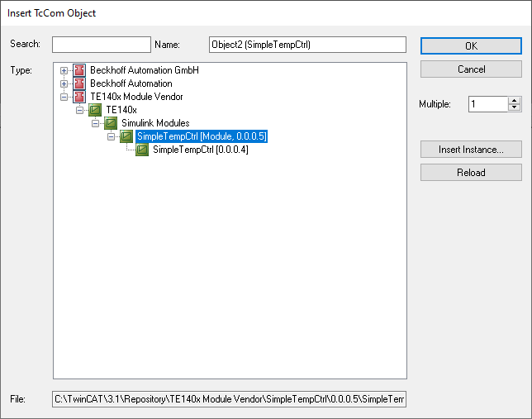Click the icon of SimpleTempCtrl [Module, 0.0.0.5]
This screenshot has width=532, height=419.
pyautogui.click(x=126, y=136)
